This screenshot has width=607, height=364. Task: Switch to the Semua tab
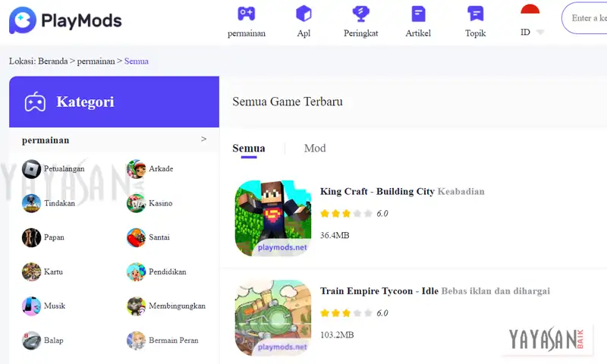click(x=249, y=149)
